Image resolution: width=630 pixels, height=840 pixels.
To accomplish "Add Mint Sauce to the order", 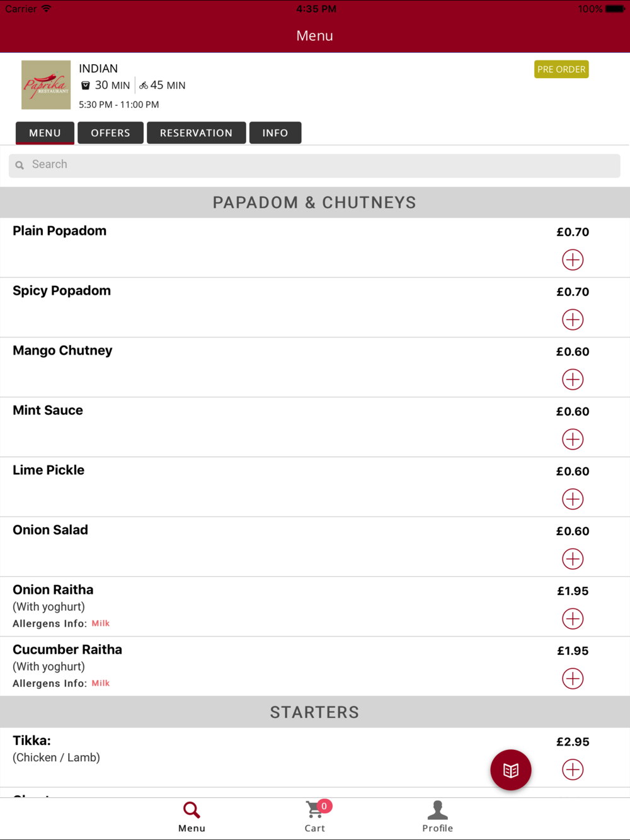I will pyautogui.click(x=572, y=439).
